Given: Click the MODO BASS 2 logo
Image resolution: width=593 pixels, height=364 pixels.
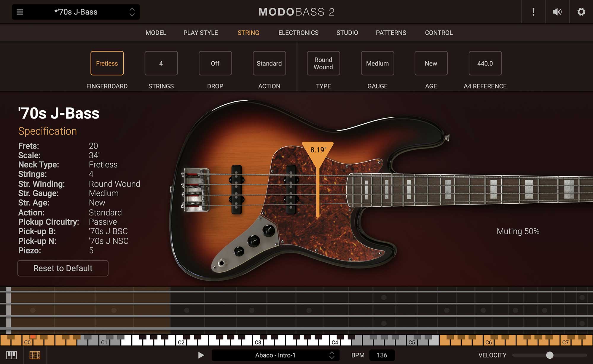Looking at the screenshot, I should click(x=296, y=12).
